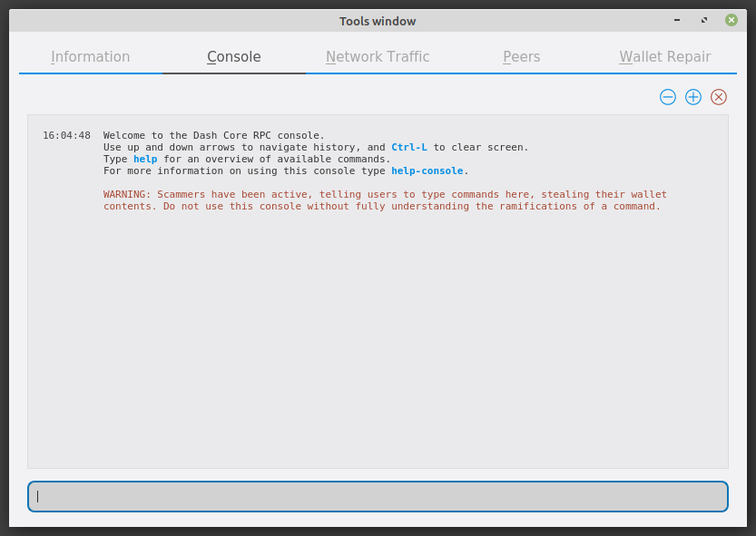This screenshot has height=536, width=756.
Task: Select the Console tab
Action: pos(234,57)
